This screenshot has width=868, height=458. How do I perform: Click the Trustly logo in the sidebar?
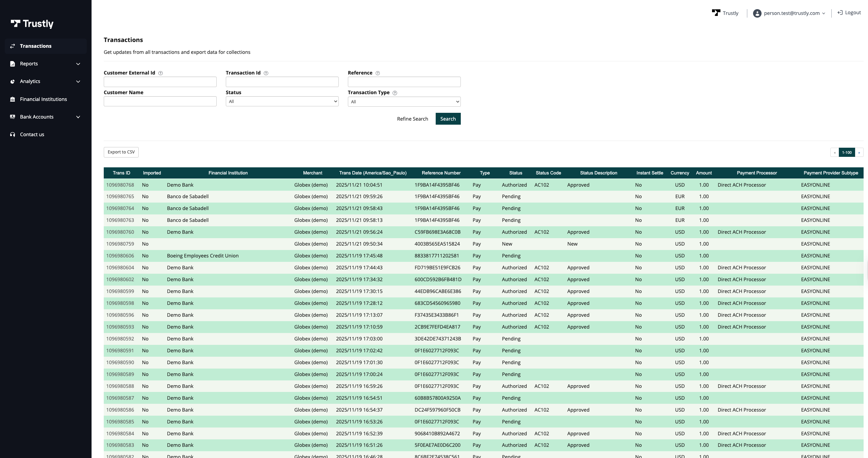pyautogui.click(x=32, y=24)
